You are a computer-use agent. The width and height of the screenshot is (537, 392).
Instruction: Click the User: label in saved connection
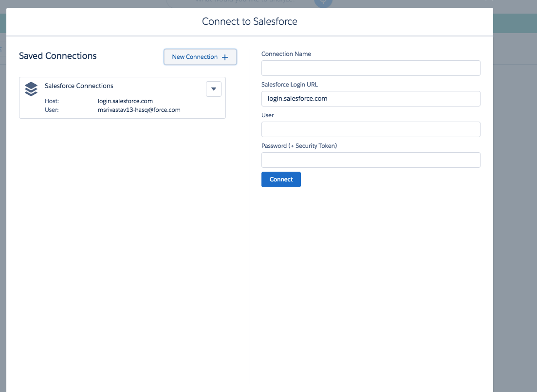tap(52, 110)
